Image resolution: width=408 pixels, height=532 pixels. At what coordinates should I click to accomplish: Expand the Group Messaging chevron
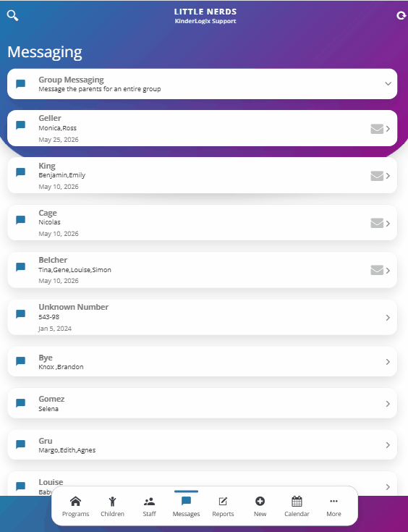pyautogui.click(x=388, y=84)
